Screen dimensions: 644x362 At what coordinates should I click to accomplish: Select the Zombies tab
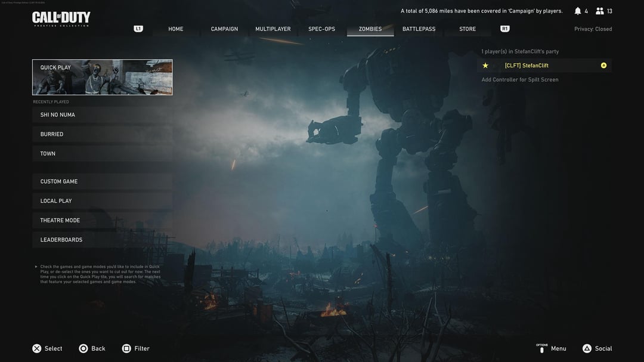[x=370, y=29]
